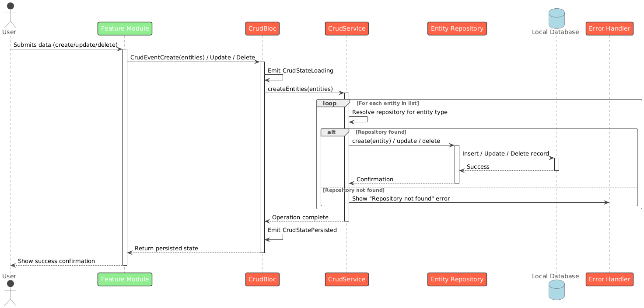Viewport: 644px width, 308px height.
Task: Click the "[Repository not found]" condition label
Action: click(x=353, y=190)
